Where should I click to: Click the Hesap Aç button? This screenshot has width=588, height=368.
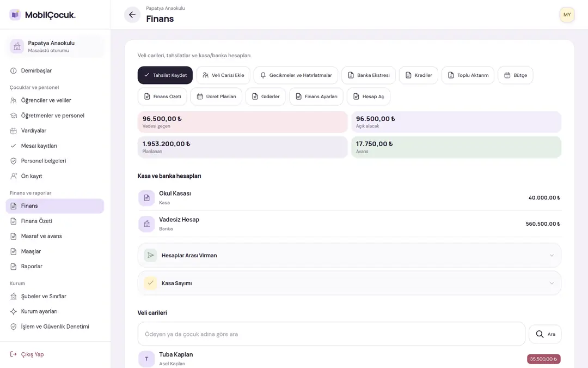pos(369,96)
